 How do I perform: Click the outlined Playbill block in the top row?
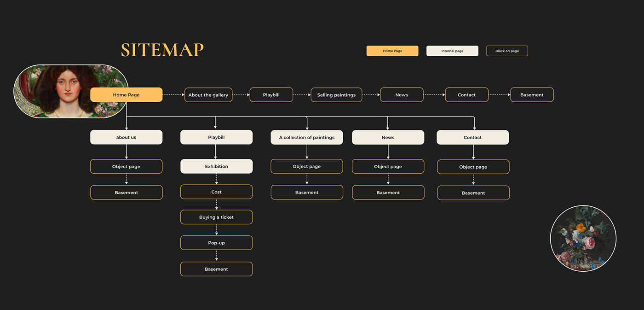[x=271, y=95]
